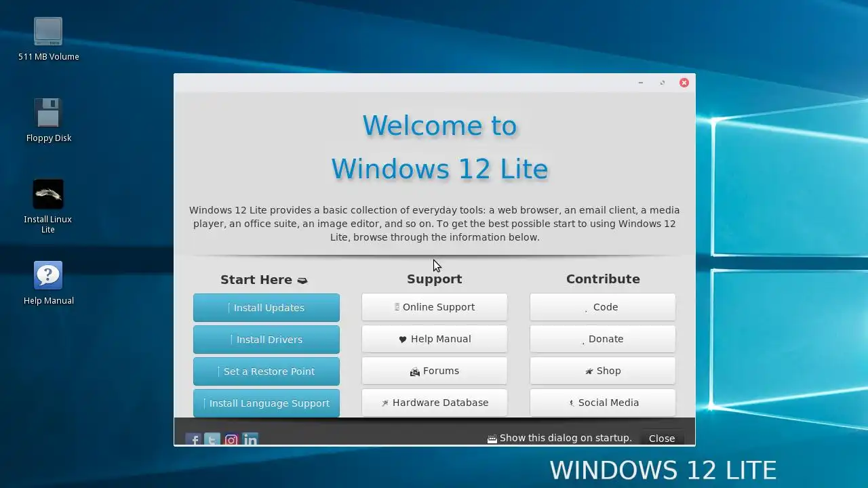This screenshot has width=868, height=488.
Task: Open the Hardware Database button
Action: 435,403
